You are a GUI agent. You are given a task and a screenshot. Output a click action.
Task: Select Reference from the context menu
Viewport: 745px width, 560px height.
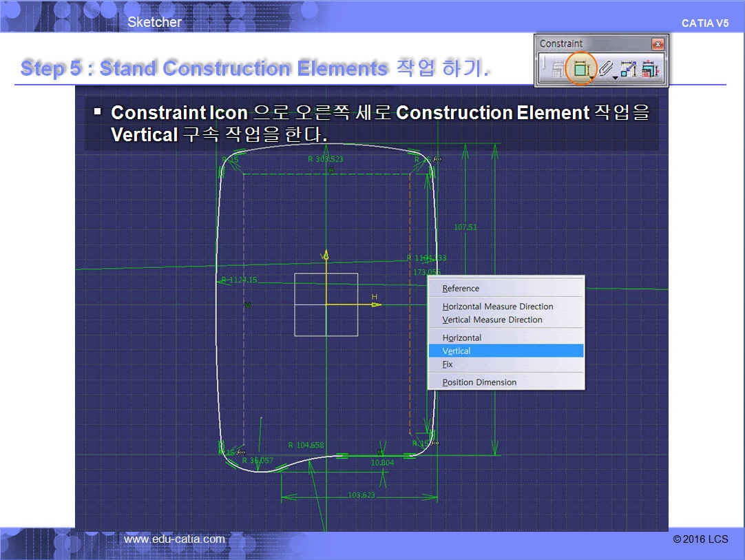tap(461, 289)
